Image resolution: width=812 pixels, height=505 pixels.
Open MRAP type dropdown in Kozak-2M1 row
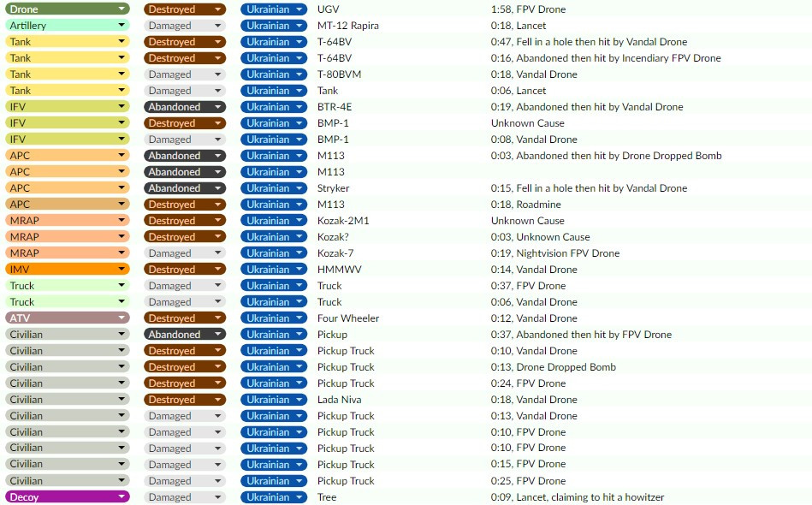[x=68, y=221]
